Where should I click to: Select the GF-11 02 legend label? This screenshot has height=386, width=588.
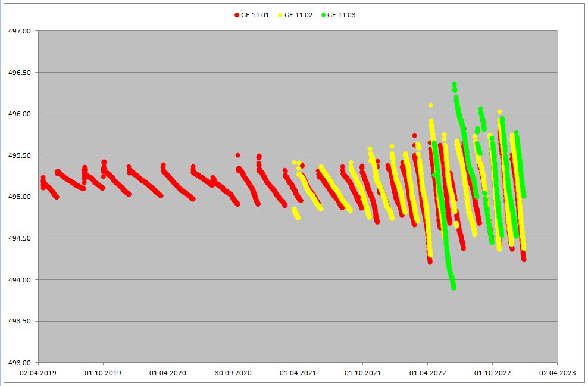click(298, 15)
